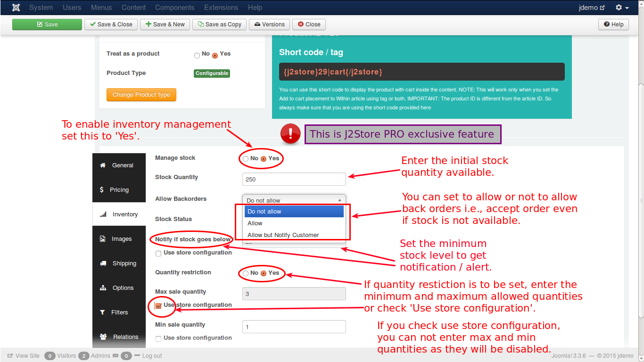Click the Stock Quantity input field
This screenshot has width=644, height=362.
[294, 179]
